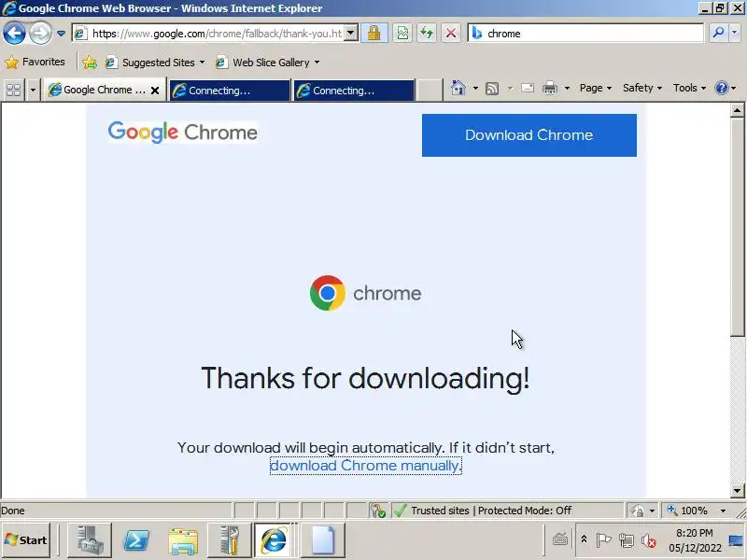The height and width of the screenshot is (560, 747).
Task: Click the Bing search box
Action: coord(586,34)
